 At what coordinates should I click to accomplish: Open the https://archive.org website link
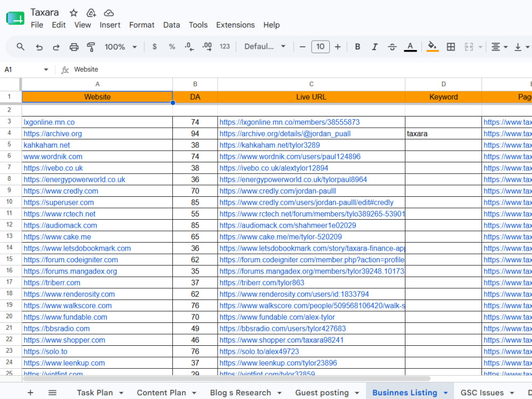53,134
